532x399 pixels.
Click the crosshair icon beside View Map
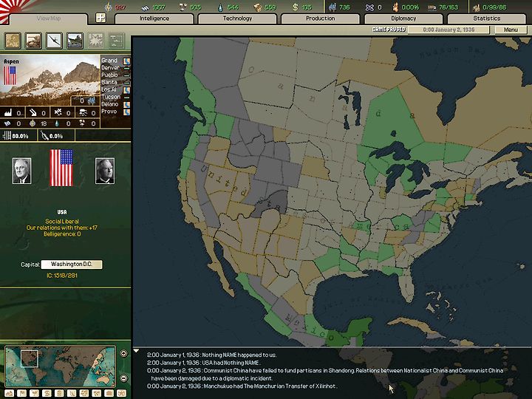coord(100,18)
